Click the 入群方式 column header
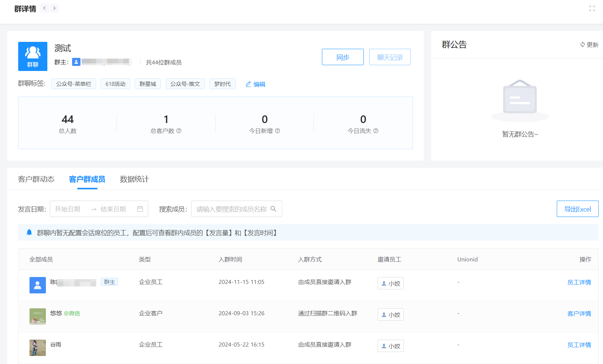The height and width of the screenshot is (364, 603). tap(310, 259)
